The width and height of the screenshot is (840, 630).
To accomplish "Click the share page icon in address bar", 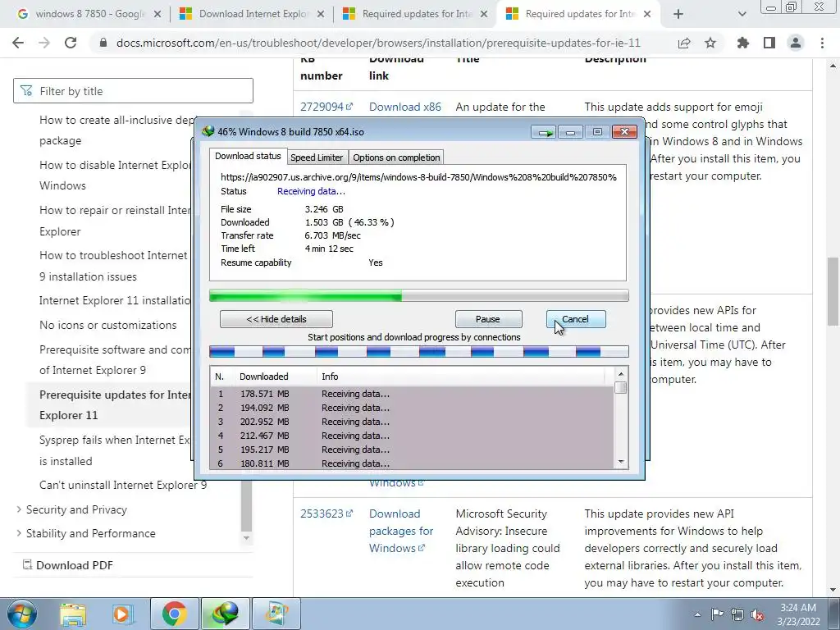I will (x=683, y=43).
